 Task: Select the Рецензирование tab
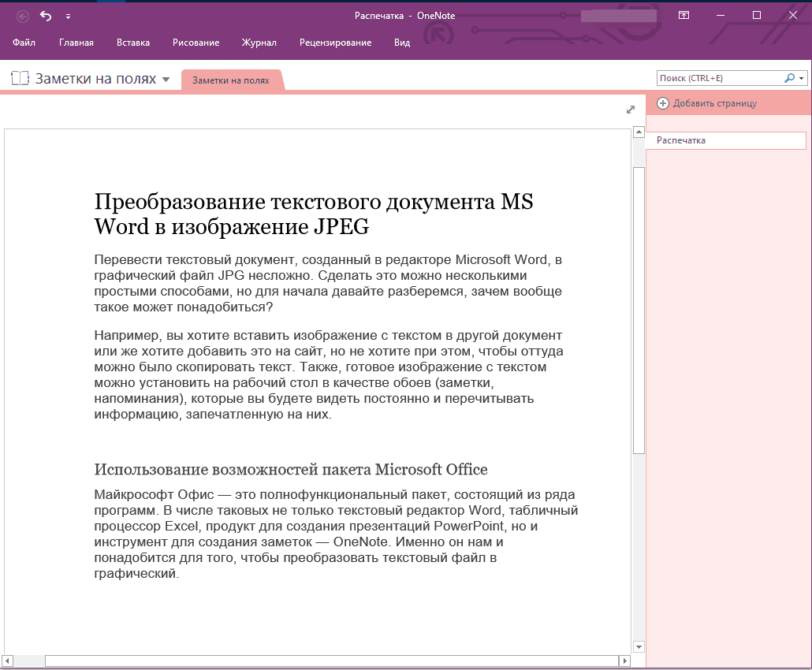point(335,43)
